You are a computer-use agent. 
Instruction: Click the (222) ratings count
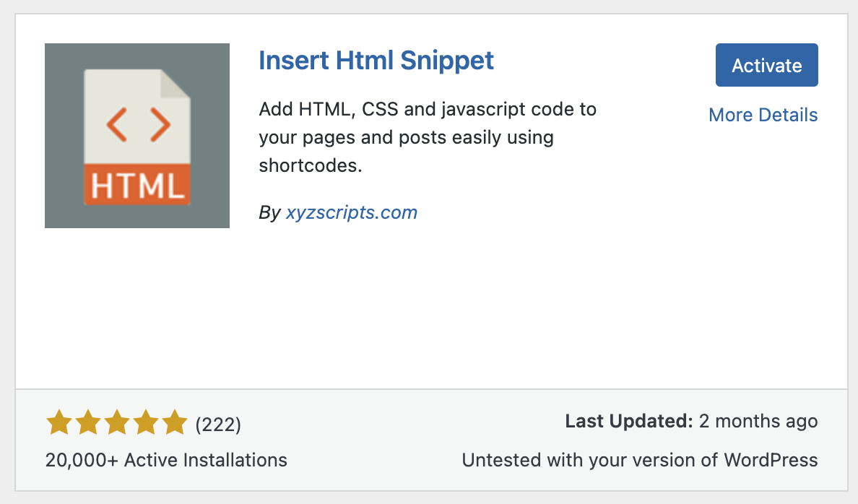pyautogui.click(x=218, y=424)
